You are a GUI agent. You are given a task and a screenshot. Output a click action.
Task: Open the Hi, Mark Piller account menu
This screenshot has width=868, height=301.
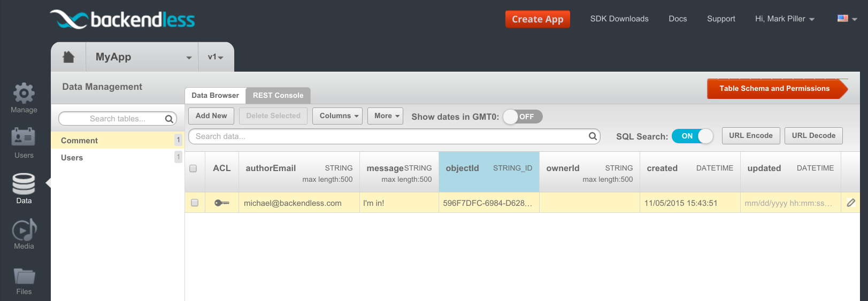[x=785, y=19]
